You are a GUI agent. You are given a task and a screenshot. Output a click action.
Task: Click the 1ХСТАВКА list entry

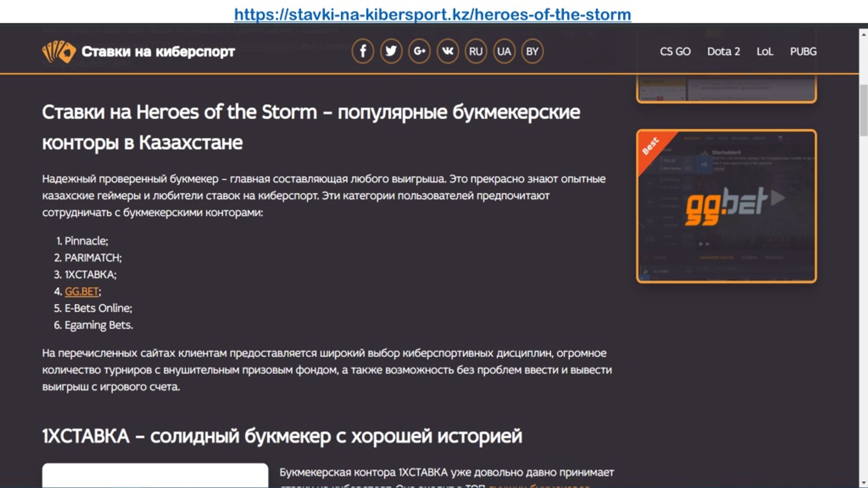[x=90, y=274]
